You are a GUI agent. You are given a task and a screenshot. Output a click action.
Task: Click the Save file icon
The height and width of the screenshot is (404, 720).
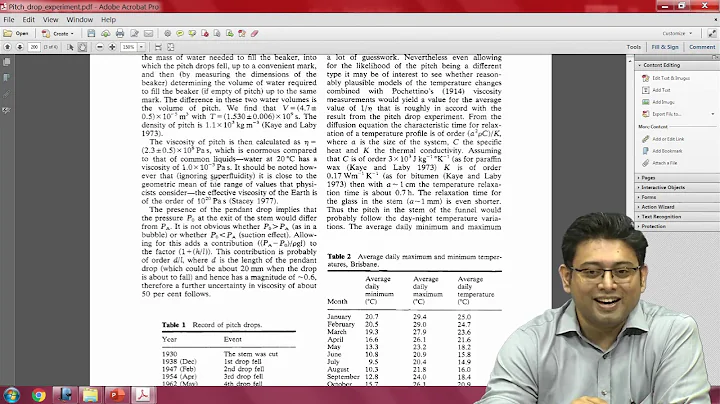91,34
